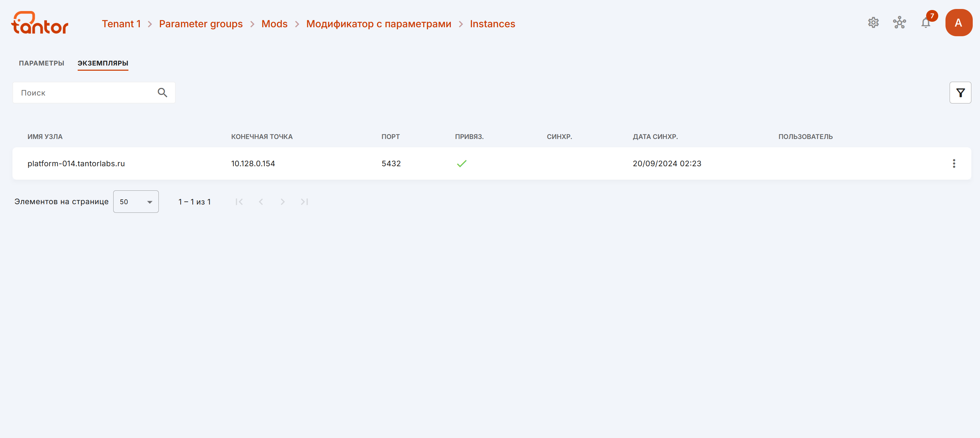The image size is (980, 438).
Task: Open settings gear icon
Action: [x=873, y=22]
